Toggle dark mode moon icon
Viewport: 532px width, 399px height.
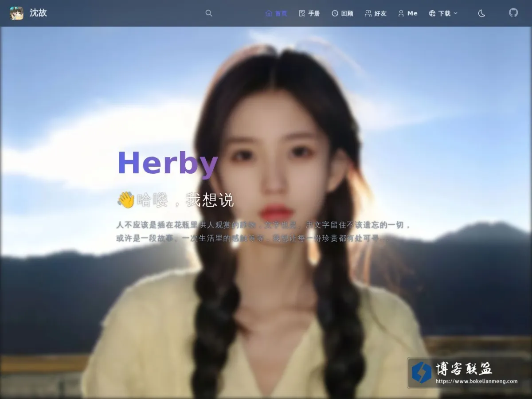click(481, 13)
